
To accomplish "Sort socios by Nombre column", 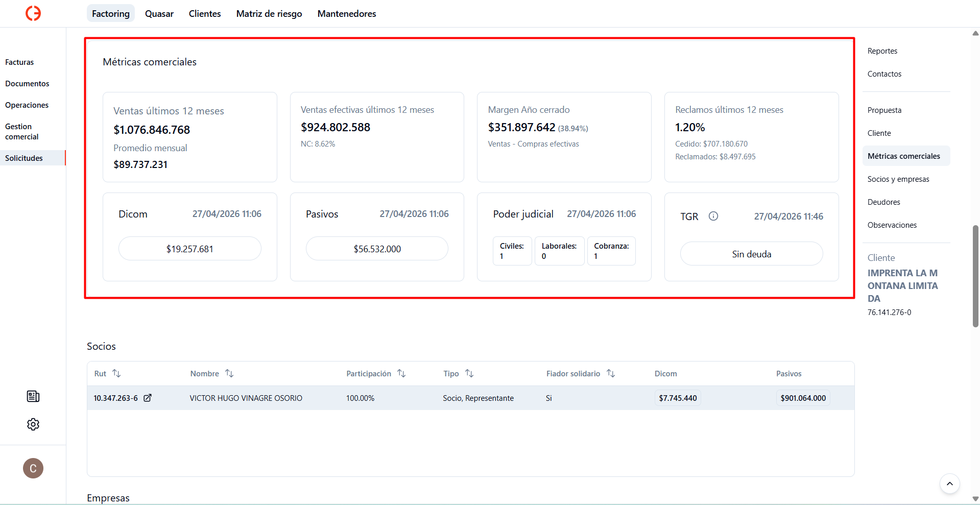I will click(229, 373).
